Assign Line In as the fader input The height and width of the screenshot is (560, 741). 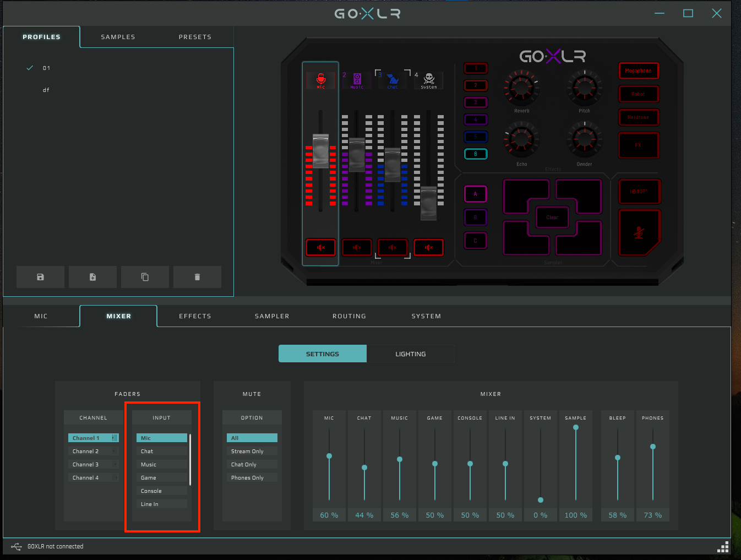[162, 504]
